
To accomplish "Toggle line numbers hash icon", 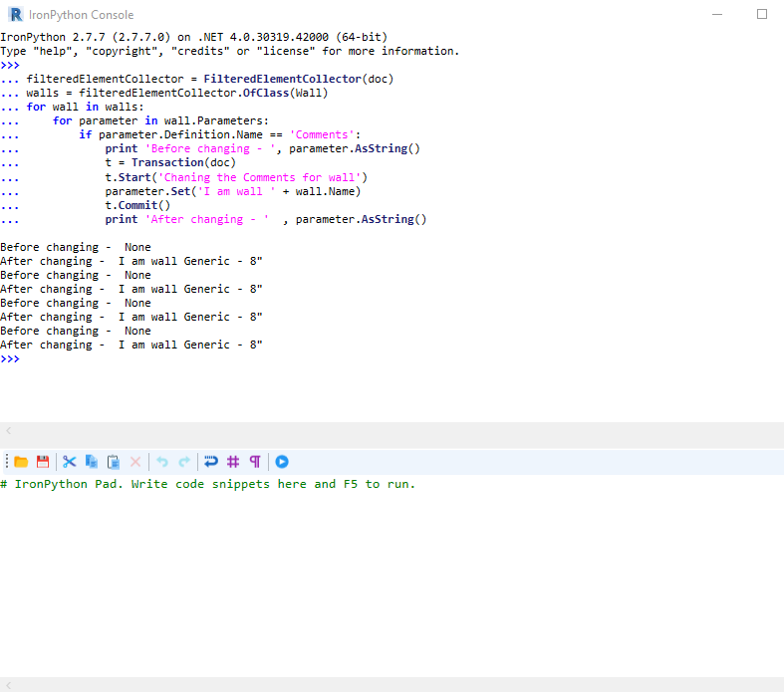I will tap(233, 462).
